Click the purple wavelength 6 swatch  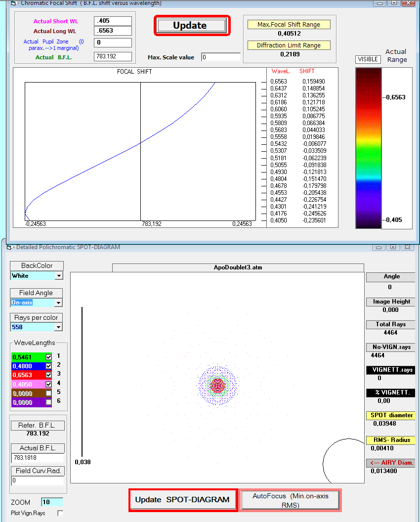[28, 402]
